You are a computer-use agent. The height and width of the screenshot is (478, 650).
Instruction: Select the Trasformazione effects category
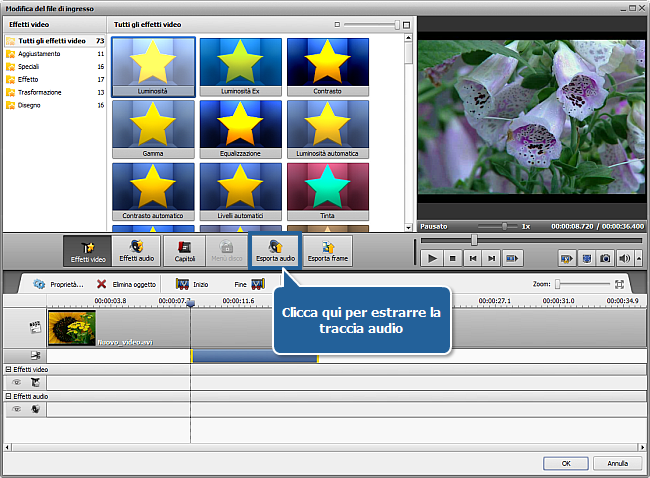pyautogui.click(x=40, y=91)
